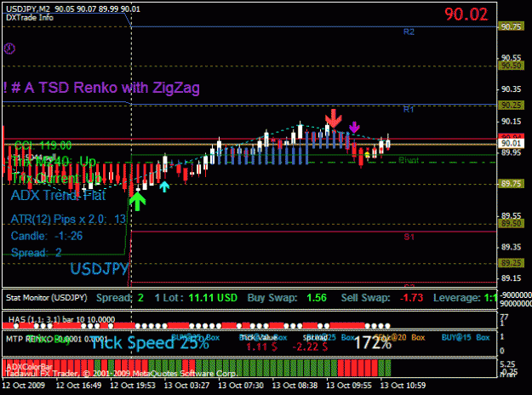Click the ADXColorBar indicator label
The width and height of the screenshot is (532, 395).
point(29,367)
